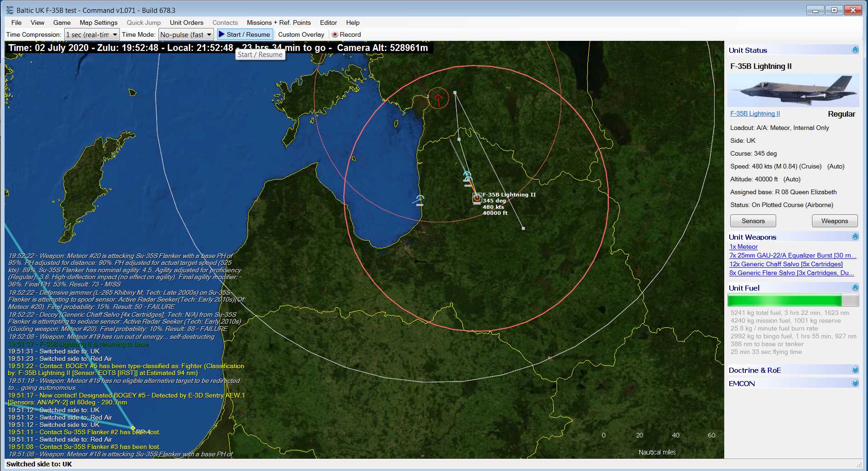
Task: Click the 'Altitude: 40000 ft' line
Action: point(765,179)
